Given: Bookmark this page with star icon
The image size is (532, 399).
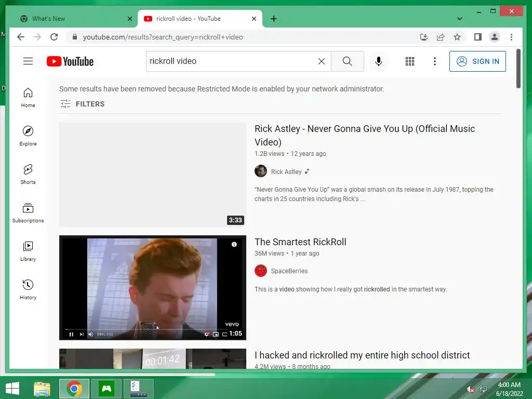Looking at the screenshot, I should tap(457, 37).
